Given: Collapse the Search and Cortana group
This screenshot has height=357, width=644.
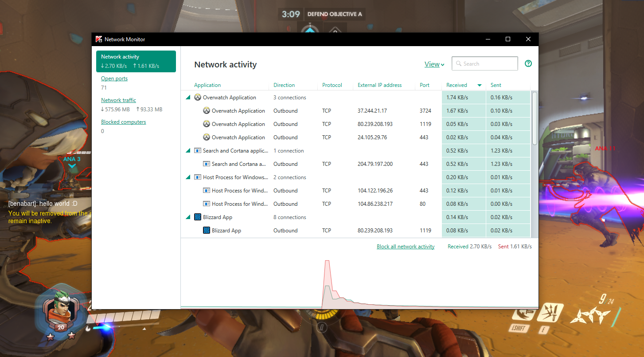Looking at the screenshot, I should [x=188, y=151].
